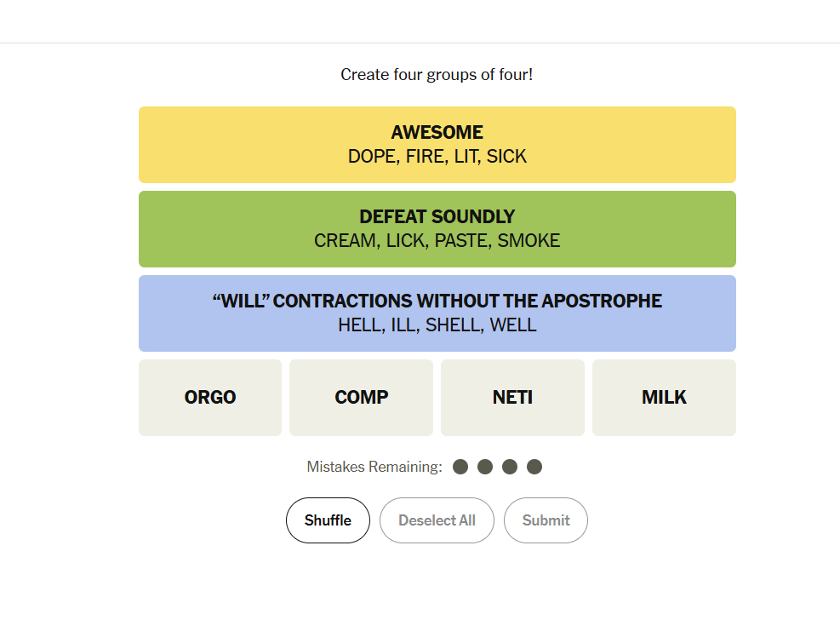
Task: Click the Submit button
Action: click(x=546, y=520)
